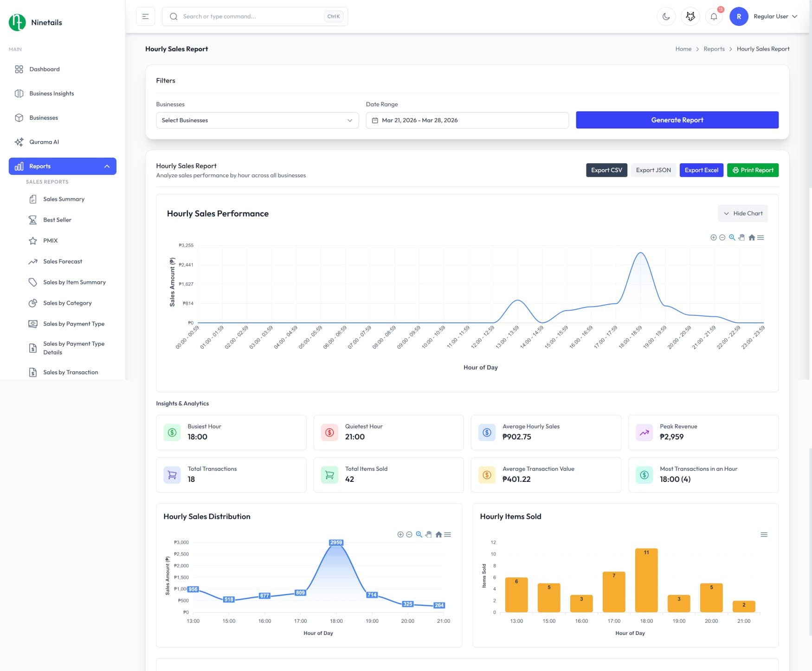Navigate to Home via the breadcrumb link

683,49
